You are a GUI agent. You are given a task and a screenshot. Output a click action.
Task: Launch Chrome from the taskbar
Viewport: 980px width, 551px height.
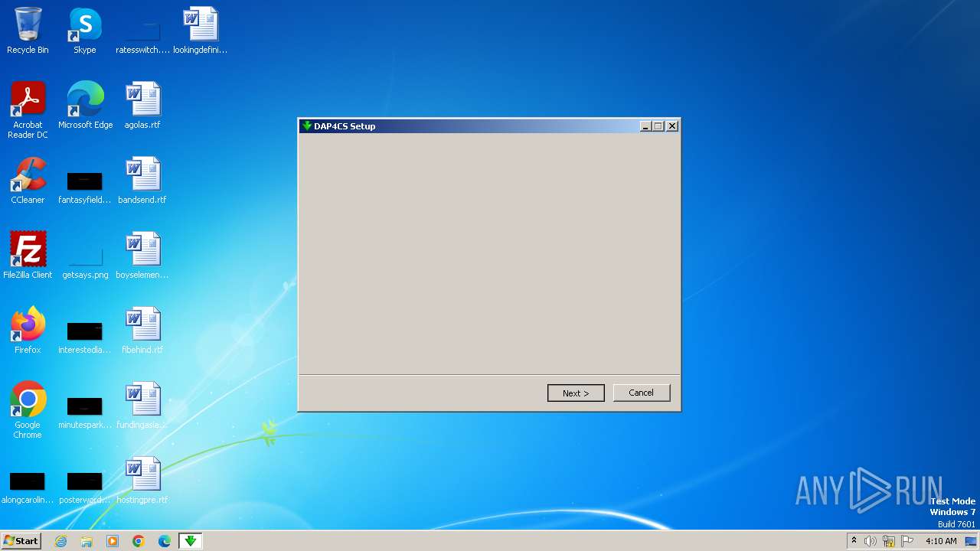point(139,541)
